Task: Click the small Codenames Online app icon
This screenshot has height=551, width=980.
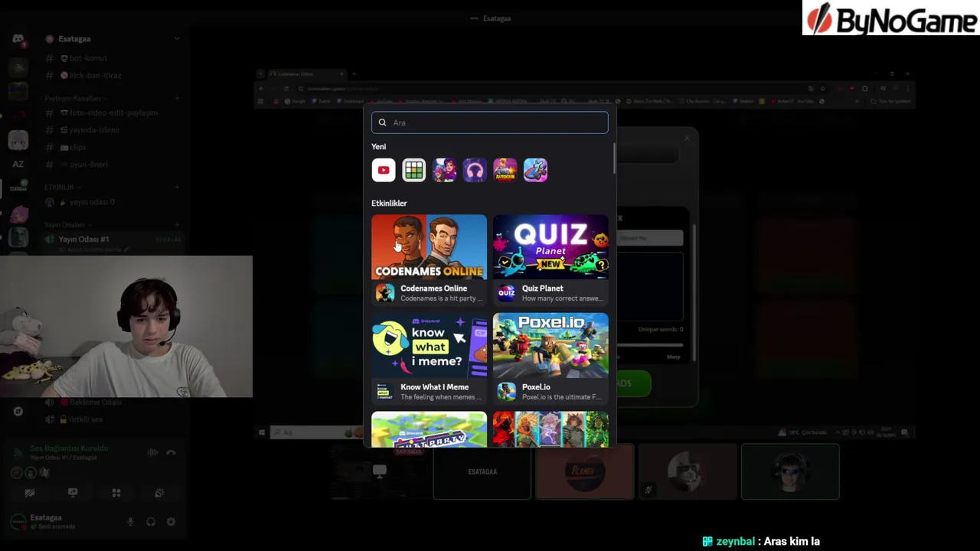Action: tap(385, 293)
